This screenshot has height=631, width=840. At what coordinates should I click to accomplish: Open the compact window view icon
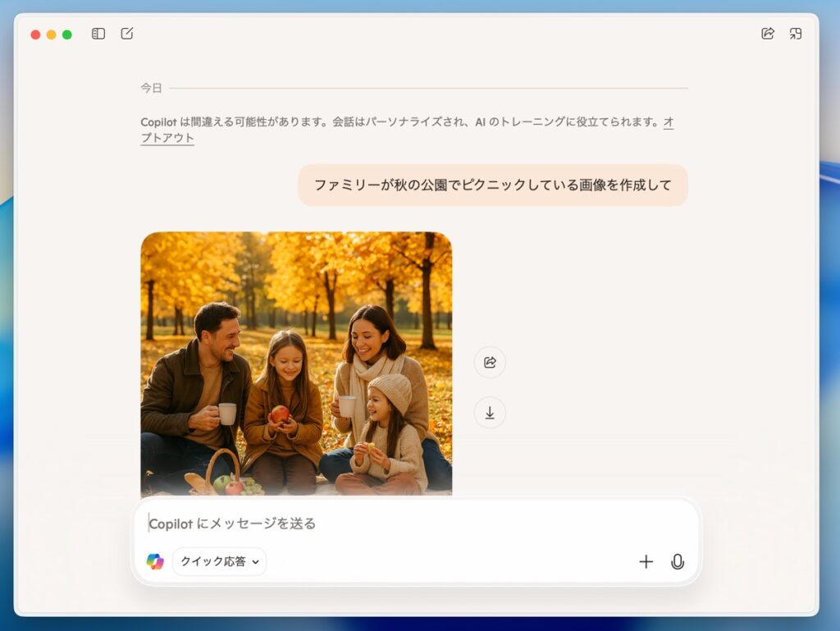pyautogui.click(x=795, y=34)
